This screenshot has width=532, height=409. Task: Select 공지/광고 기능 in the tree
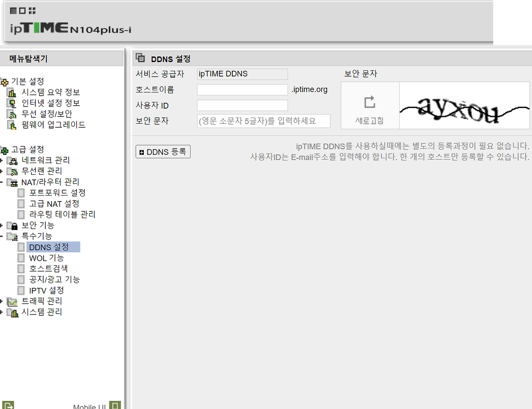click(54, 280)
